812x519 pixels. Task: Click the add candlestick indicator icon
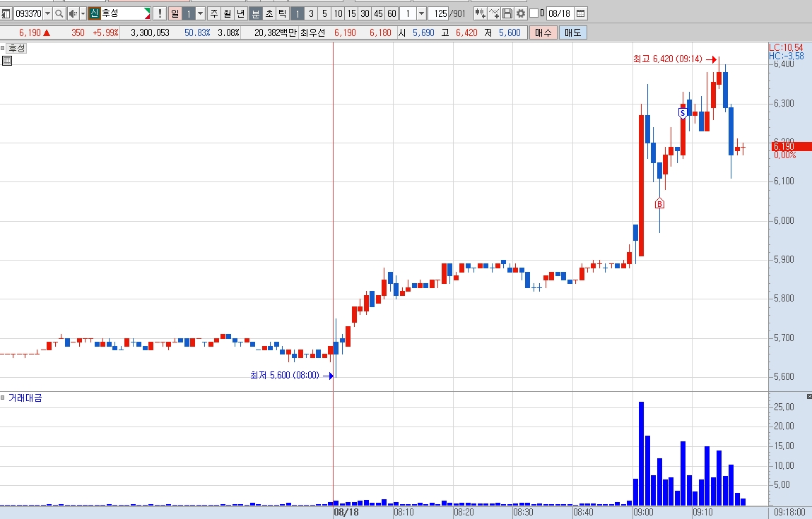[x=480, y=13]
